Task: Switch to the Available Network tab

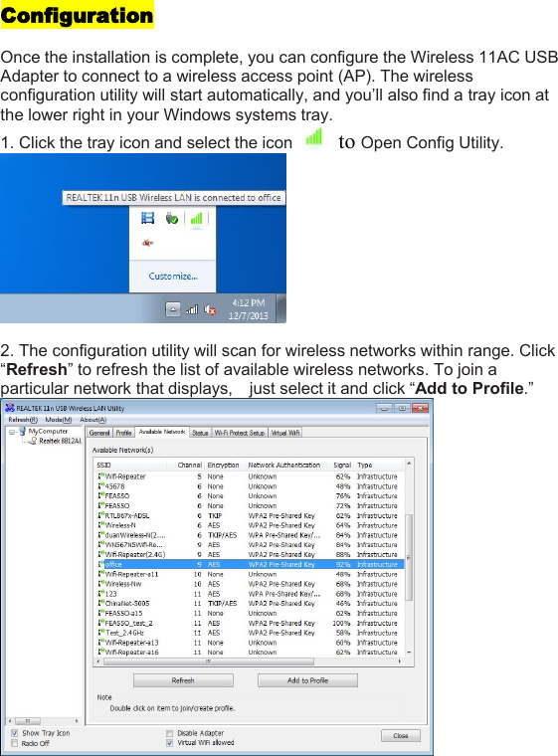Action: coord(162,432)
